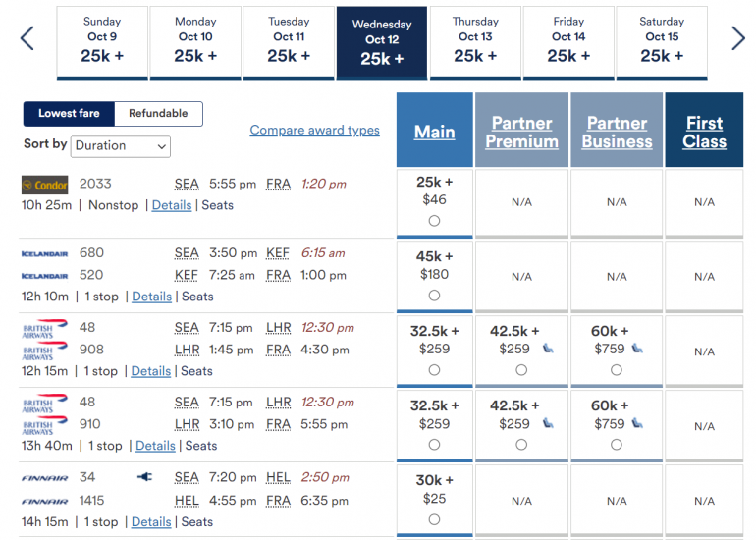Select the 30k Finnair Main fare radio
Viewport: 756px width, 540px height.
click(x=434, y=519)
